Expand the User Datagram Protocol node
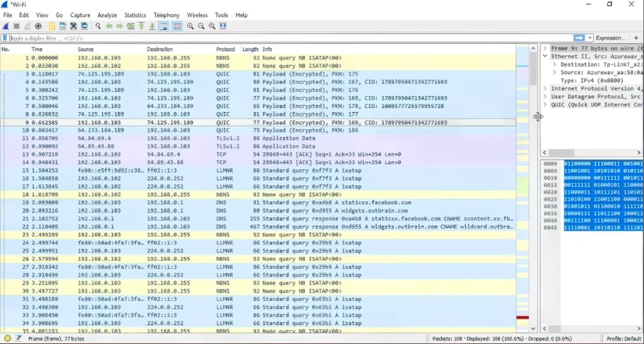The height and width of the screenshot is (344, 644). [x=545, y=97]
